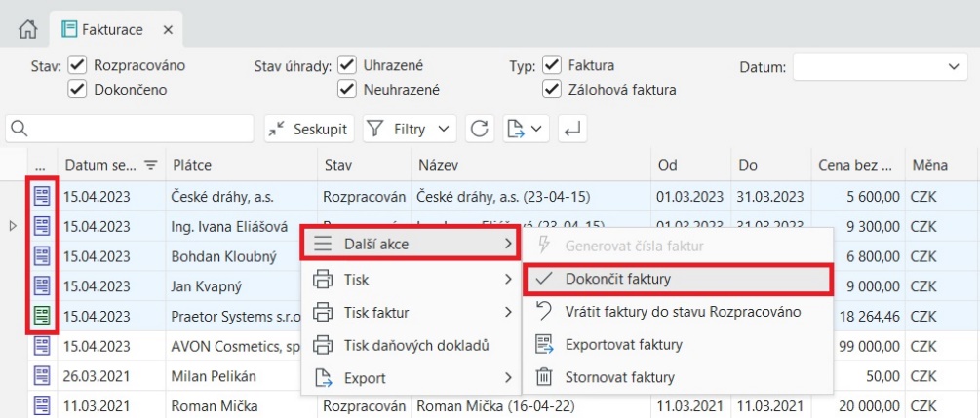Disable the Zálohová faktura checkbox
Viewport: 980px width, 418px height.
point(551,90)
